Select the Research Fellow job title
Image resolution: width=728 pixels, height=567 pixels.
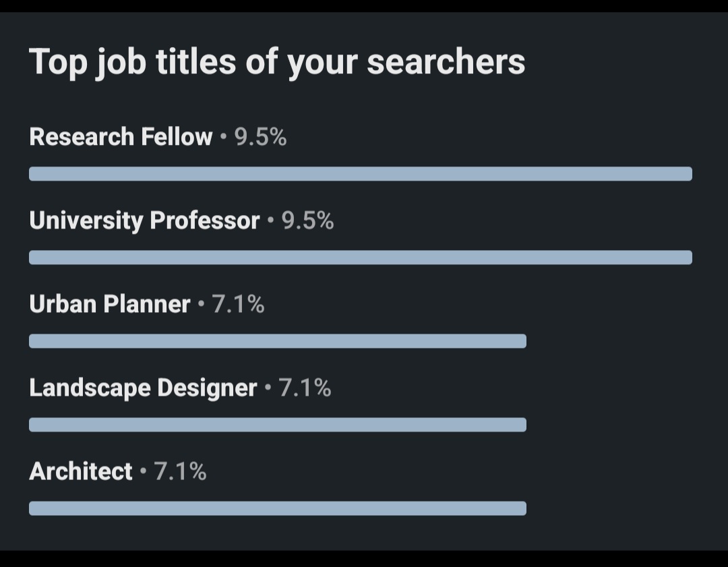click(121, 137)
